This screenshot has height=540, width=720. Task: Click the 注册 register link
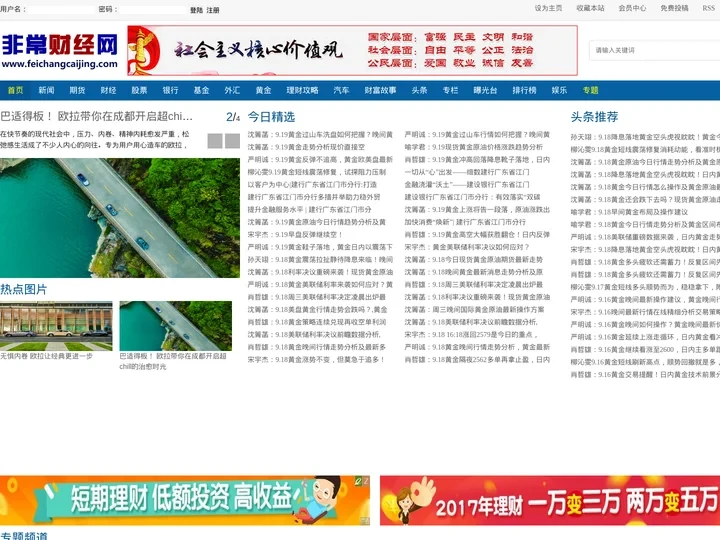point(213,10)
